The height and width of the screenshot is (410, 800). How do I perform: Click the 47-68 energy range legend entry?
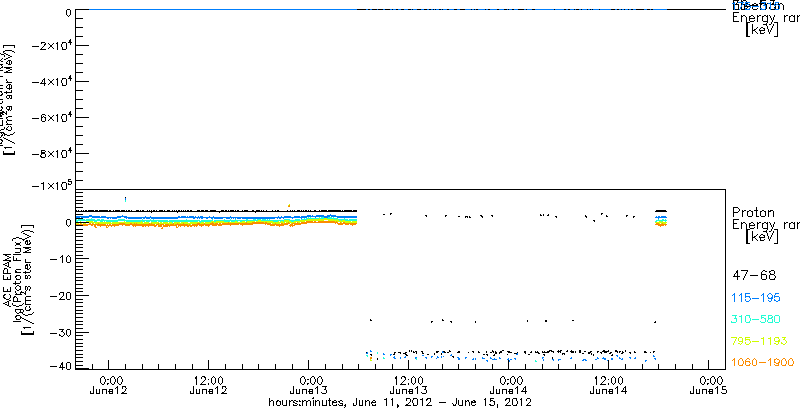(754, 276)
